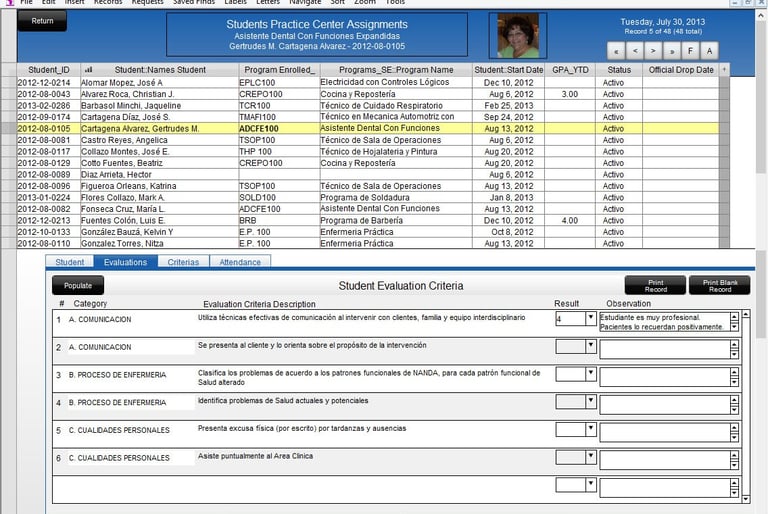The image size is (768, 514).
Task: Click student ID '2013-01-0224'
Action: [44, 197]
